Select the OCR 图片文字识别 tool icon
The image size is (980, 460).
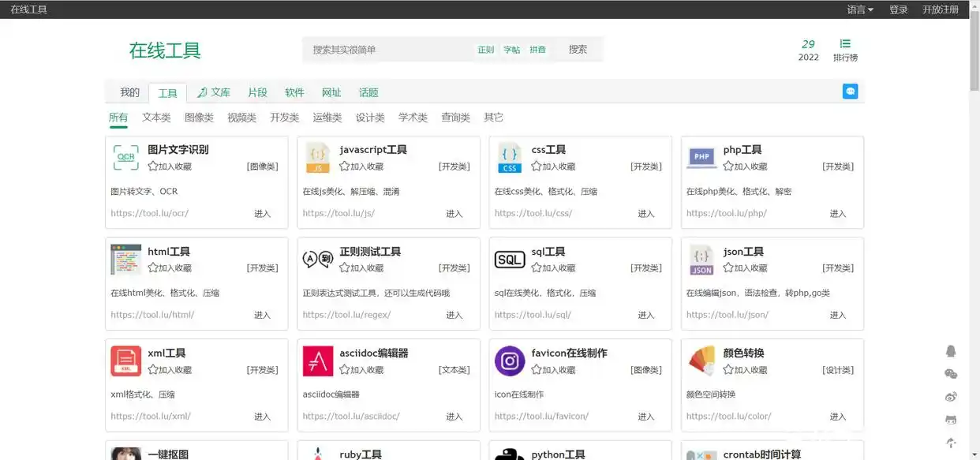click(125, 157)
